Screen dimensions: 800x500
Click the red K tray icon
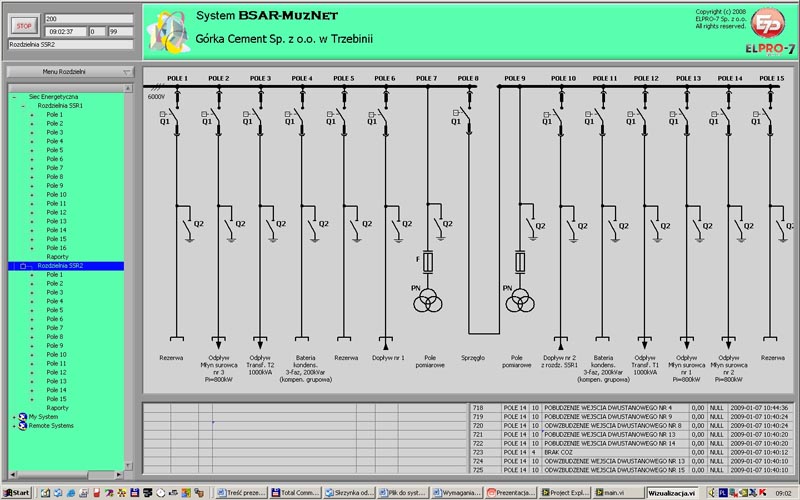point(763,492)
